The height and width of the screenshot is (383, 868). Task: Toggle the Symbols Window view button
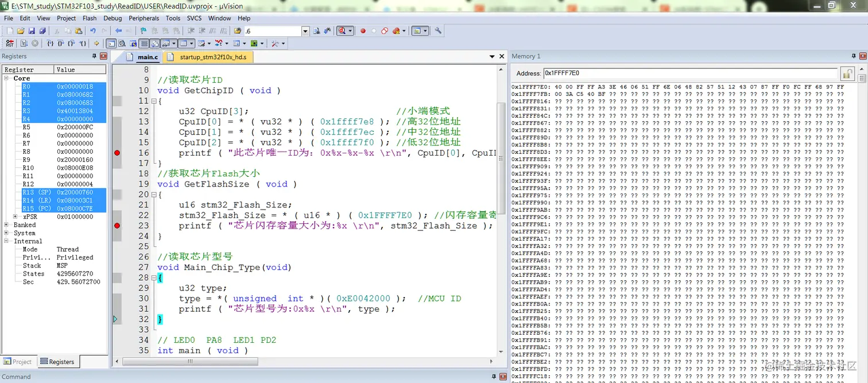(x=133, y=44)
